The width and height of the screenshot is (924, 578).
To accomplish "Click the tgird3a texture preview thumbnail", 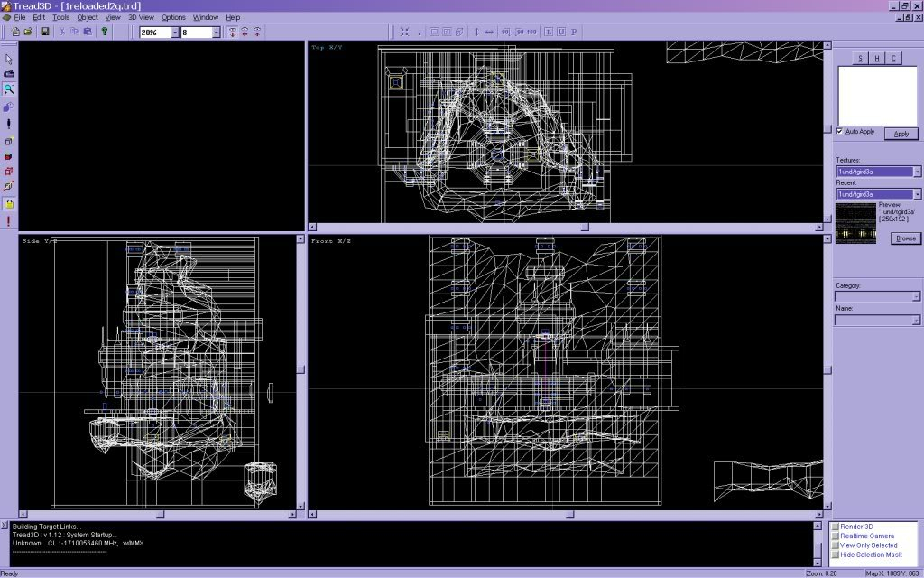I will pos(855,223).
